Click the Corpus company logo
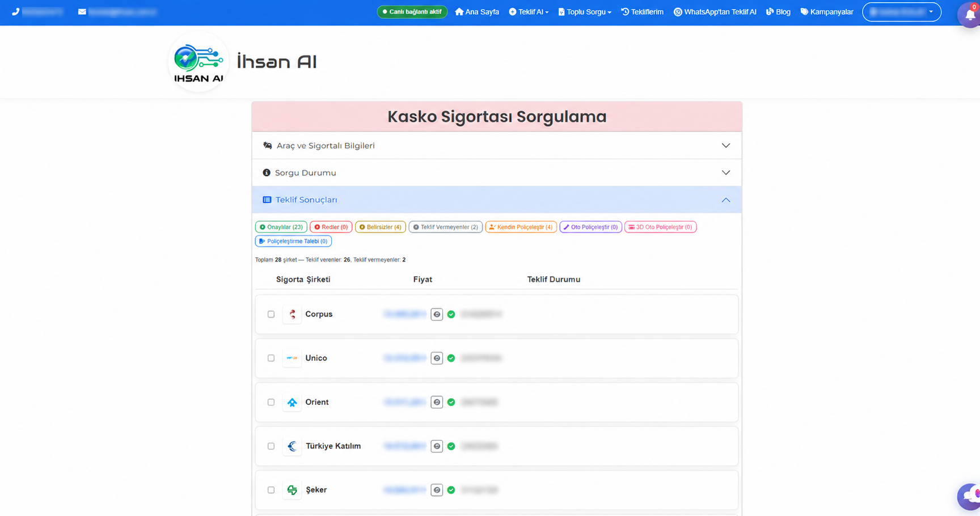 [x=292, y=314]
